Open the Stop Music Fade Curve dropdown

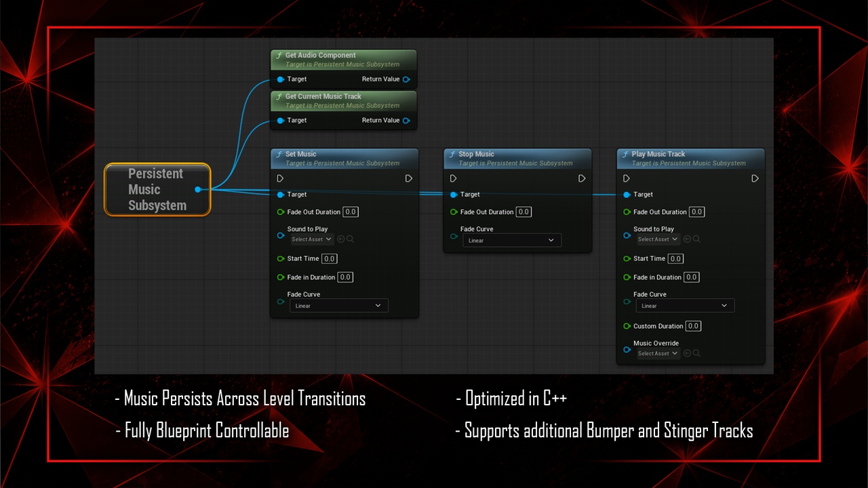pyautogui.click(x=512, y=241)
